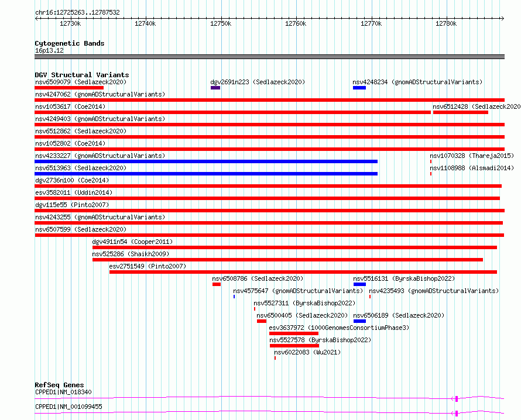Screen dimensions: 521x420
Task: Click nsv4575647 gnomAD variant label
Action: pyautogui.click(x=298, y=291)
